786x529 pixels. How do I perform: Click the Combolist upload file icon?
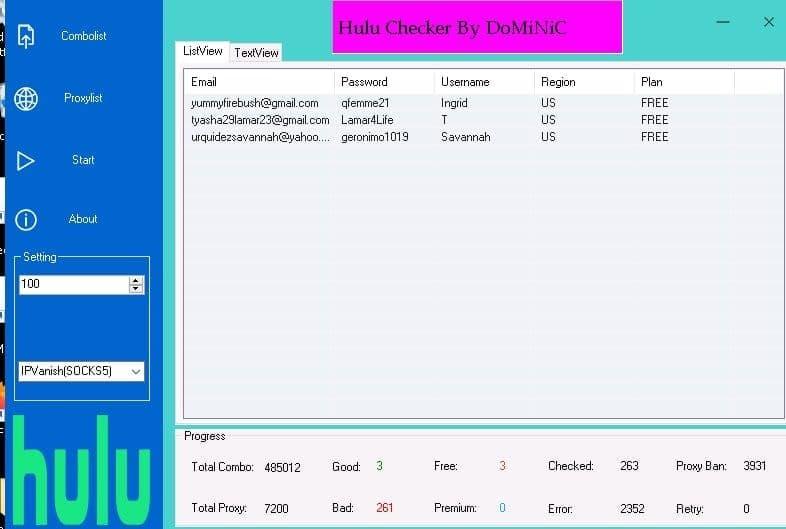(26, 36)
